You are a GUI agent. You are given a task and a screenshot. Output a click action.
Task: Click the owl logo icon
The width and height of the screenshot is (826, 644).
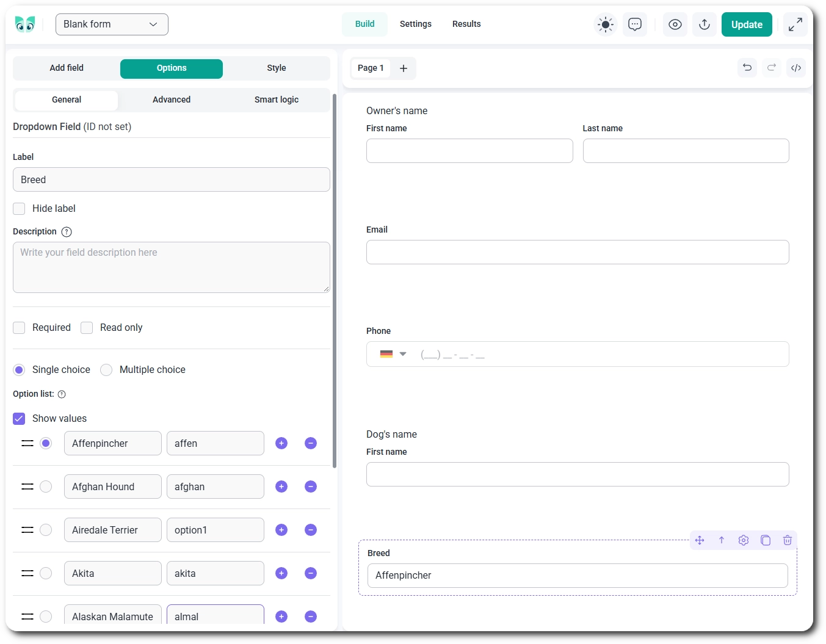pyautogui.click(x=25, y=24)
